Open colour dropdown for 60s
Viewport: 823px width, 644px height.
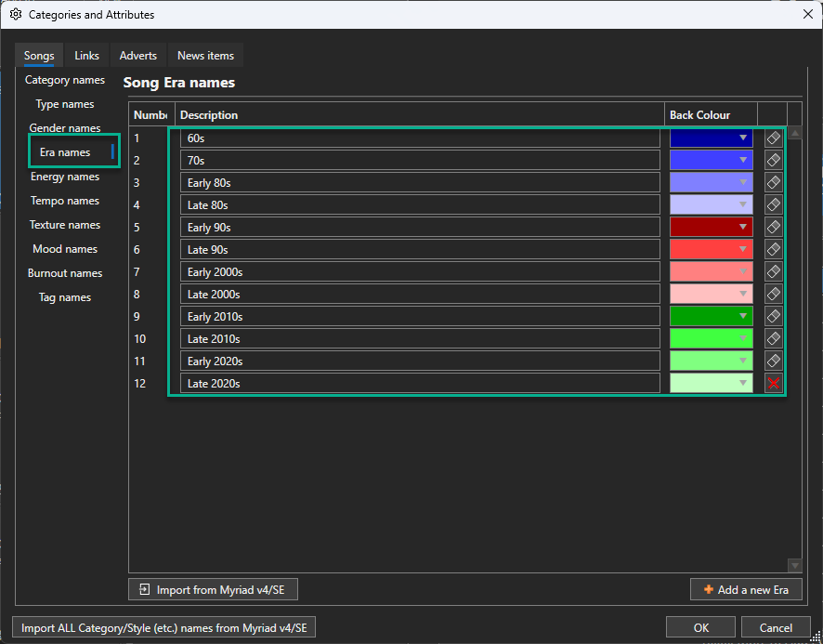click(712, 138)
